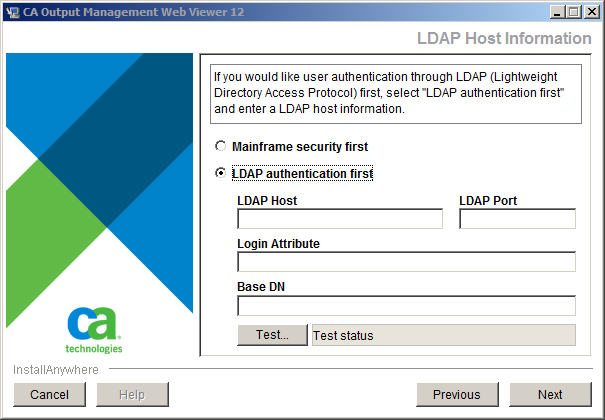Viewport: 605px width, 420px height.
Task: Place the cursor in the Base DN field
Action: tap(406, 305)
